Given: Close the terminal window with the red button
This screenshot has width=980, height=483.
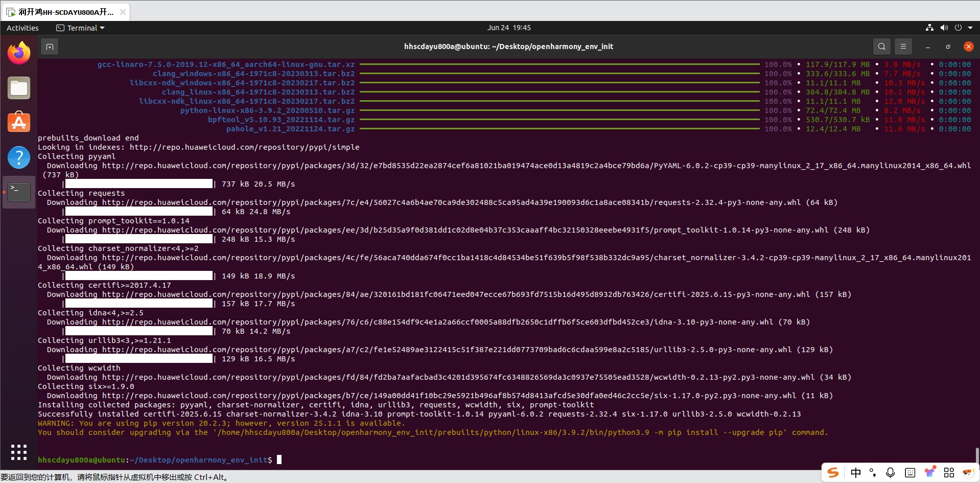Looking at the screenshot, I should [x=968, y=47].
